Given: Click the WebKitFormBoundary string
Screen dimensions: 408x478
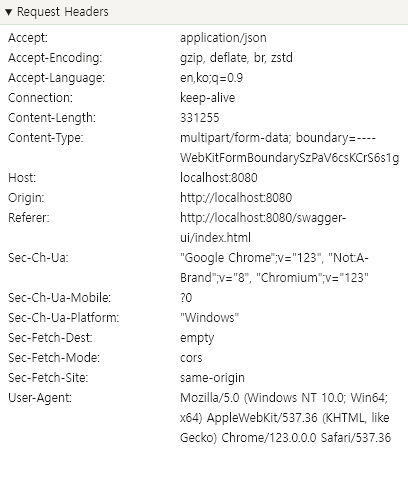Looking at the screenshot, I should 290,158.
